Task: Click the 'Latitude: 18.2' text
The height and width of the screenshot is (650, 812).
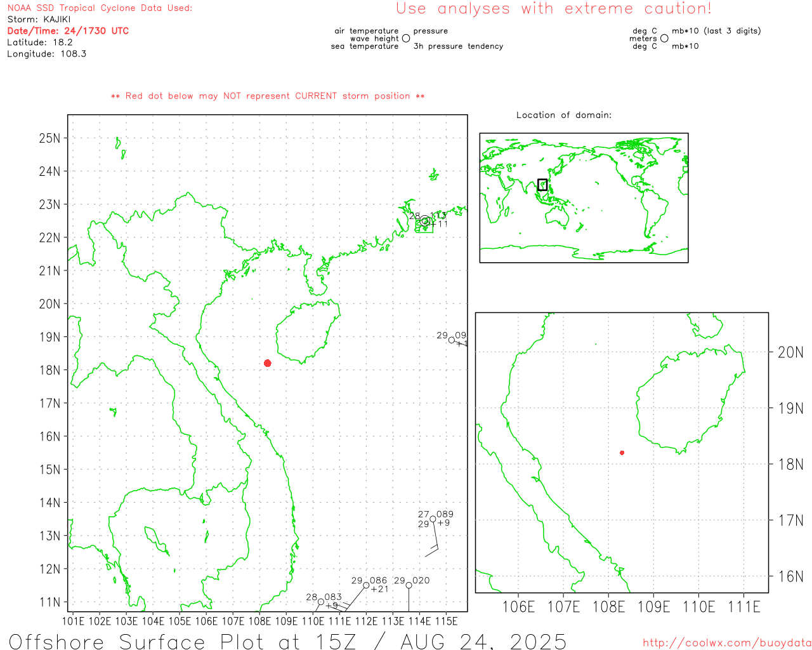Action: point(40,43)
